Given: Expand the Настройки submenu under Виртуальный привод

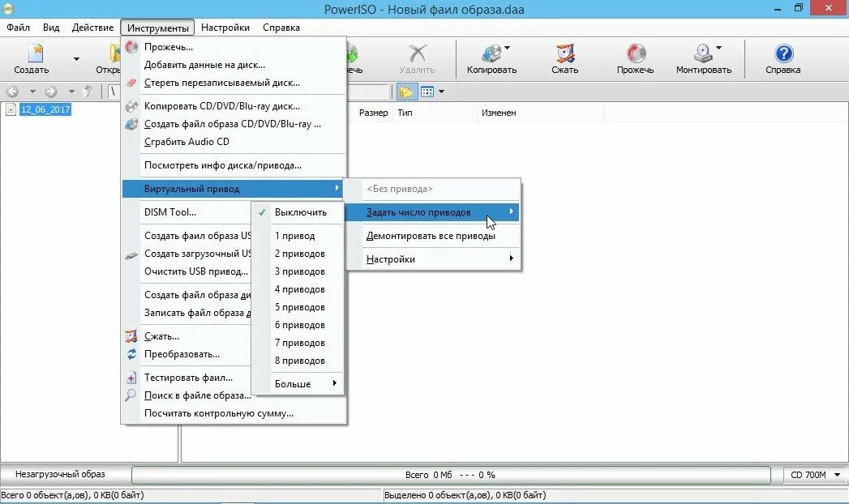Looking at the screenshot, I should pyautogui.click(x=432, y=259).
